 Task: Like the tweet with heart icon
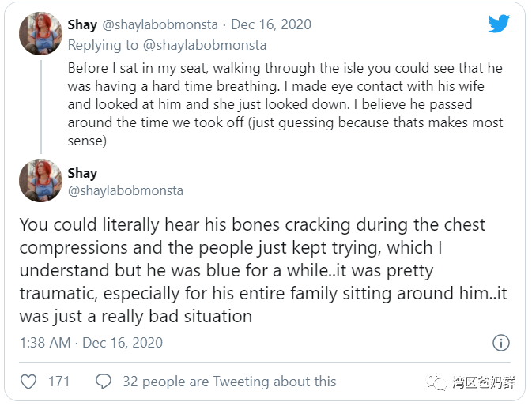pyautogui.click(x=28, y=382)
